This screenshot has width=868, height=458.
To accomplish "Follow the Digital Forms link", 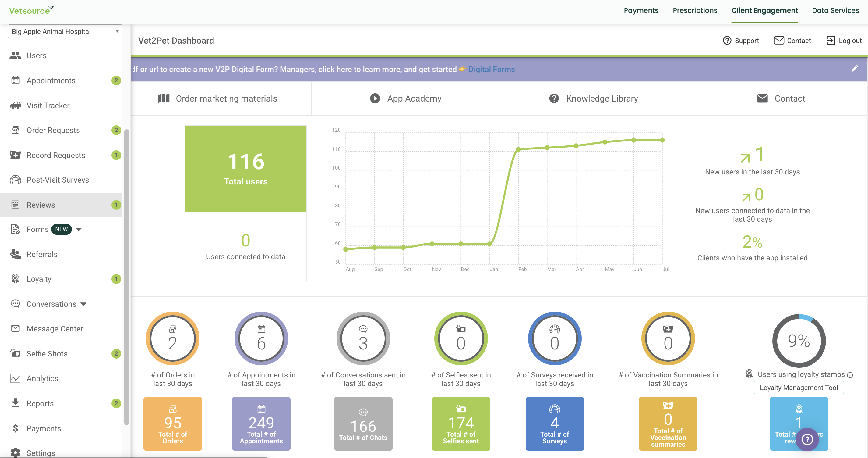I will (x=491, y=69).
